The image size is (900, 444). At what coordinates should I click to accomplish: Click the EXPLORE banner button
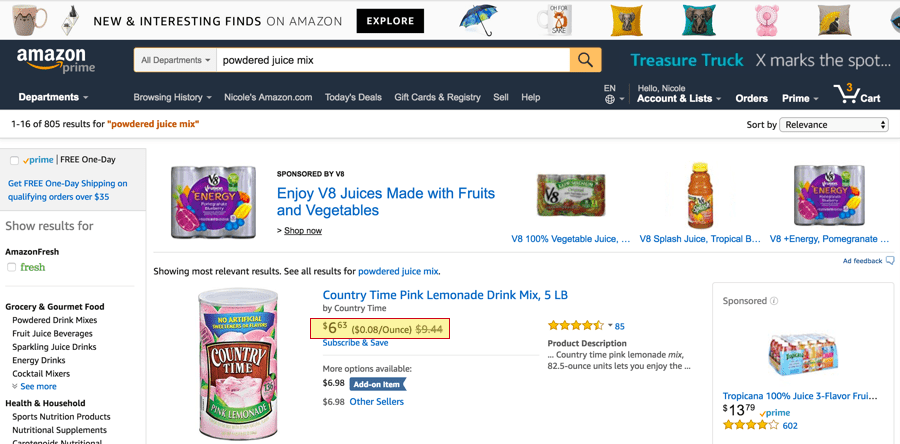(x=390, y=21)
